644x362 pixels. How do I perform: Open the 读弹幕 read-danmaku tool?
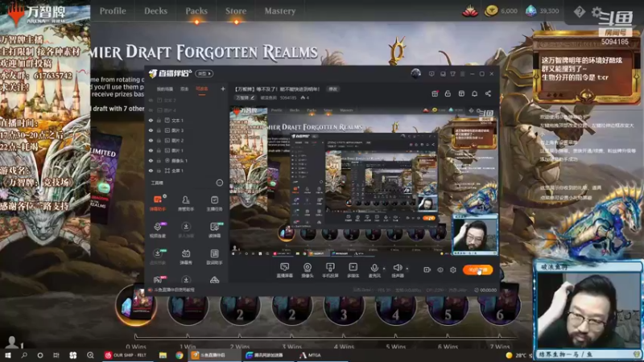click(214, 230)
